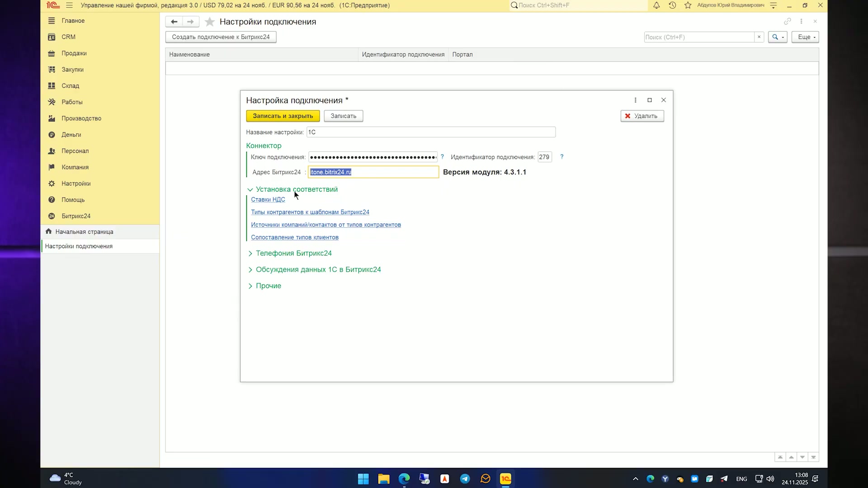Image resolution: width=868 pixels, height=488 pixels.
Task: Open favorites star in title bar
Action: tap(688, 5)
